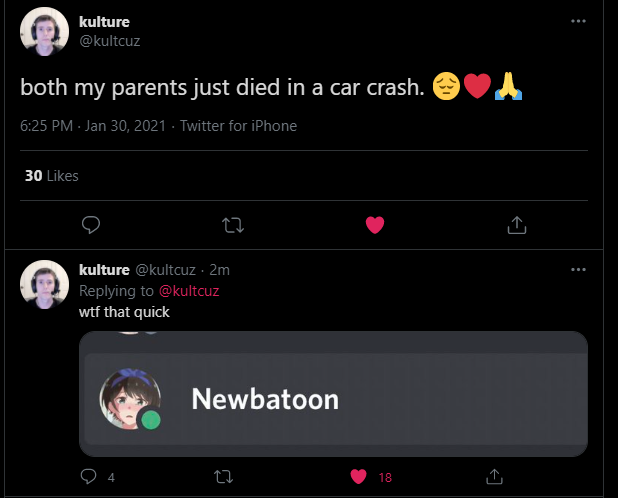Open the tweet timestamp 6:25 PM link
The image size is (618, 498).
point(46,126)
